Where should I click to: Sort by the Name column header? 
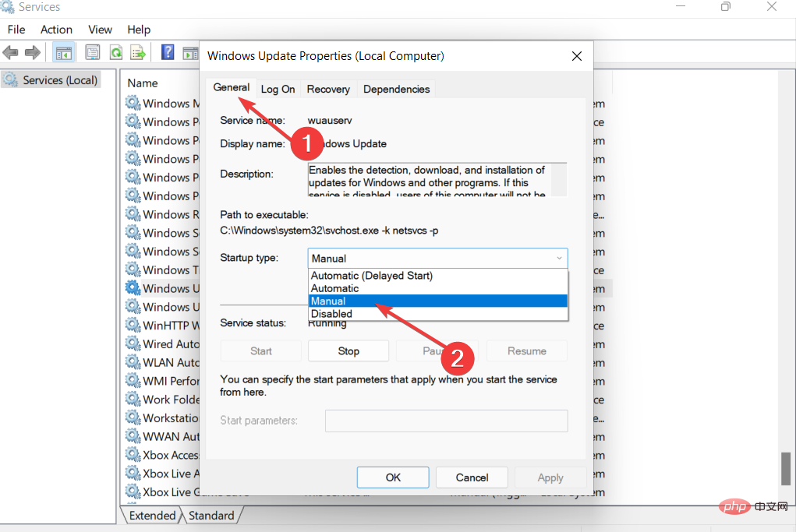143,83
